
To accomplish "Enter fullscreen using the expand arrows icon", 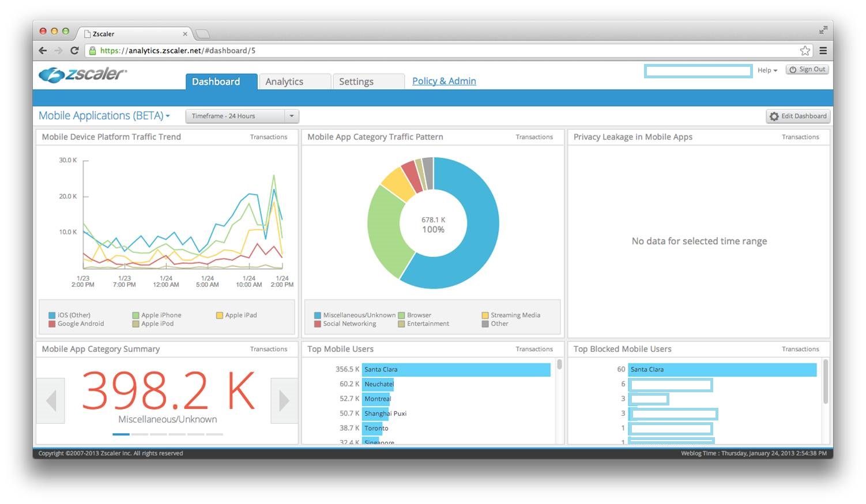I will [823, 30].
